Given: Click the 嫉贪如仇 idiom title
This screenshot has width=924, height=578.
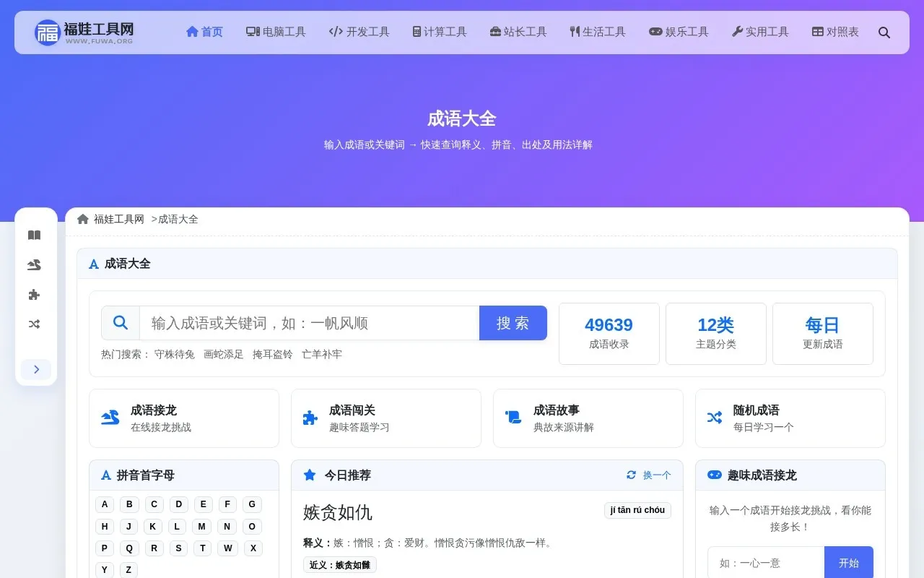Looking at the screenshot, I should pos(338,512).
